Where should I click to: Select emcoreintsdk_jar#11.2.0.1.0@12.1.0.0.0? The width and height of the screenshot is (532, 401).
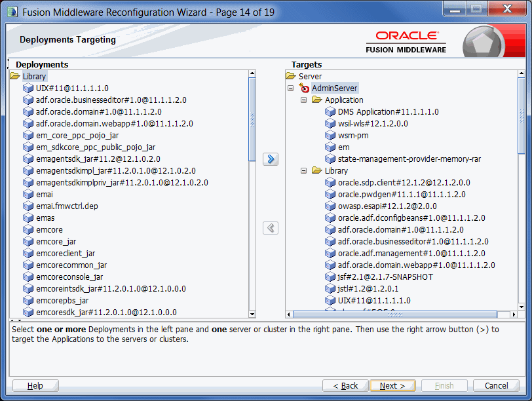pyautogui.click(x=111, y=289)
